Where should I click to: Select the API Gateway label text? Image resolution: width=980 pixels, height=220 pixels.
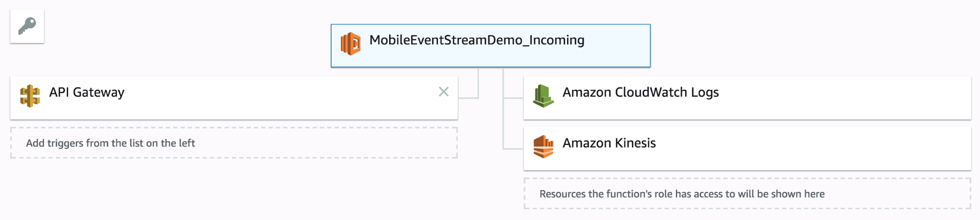click(87, 92)
